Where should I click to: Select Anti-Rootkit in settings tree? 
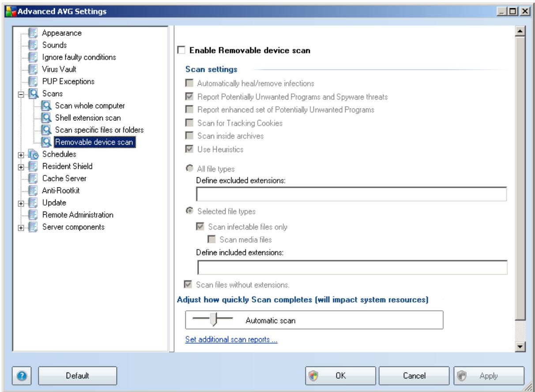click(x=61, y=190)
